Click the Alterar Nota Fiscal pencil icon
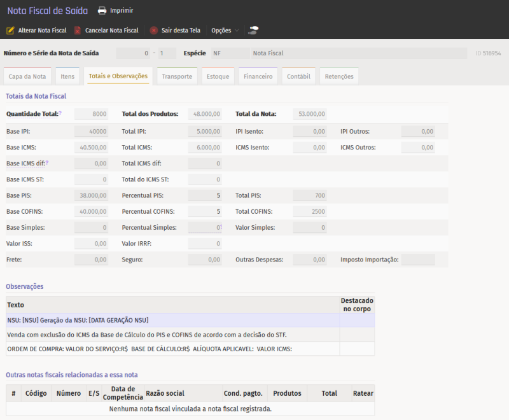Screen dimensions: 509x420 [x=10, y=31]
